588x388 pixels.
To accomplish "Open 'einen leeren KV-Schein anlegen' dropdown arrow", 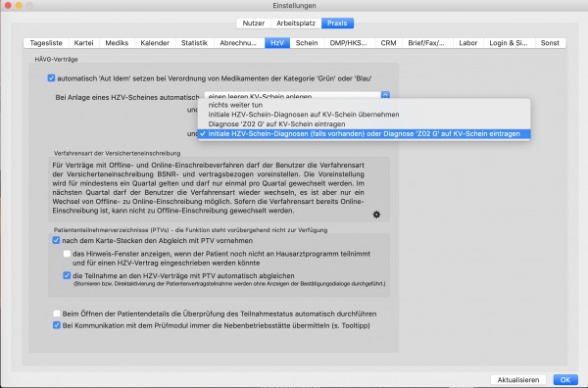I will click(385, 95).
